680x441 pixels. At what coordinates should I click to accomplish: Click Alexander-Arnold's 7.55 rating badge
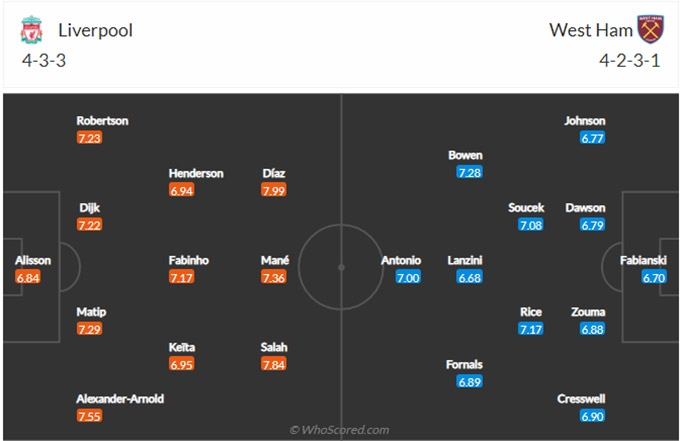point(91,416)
